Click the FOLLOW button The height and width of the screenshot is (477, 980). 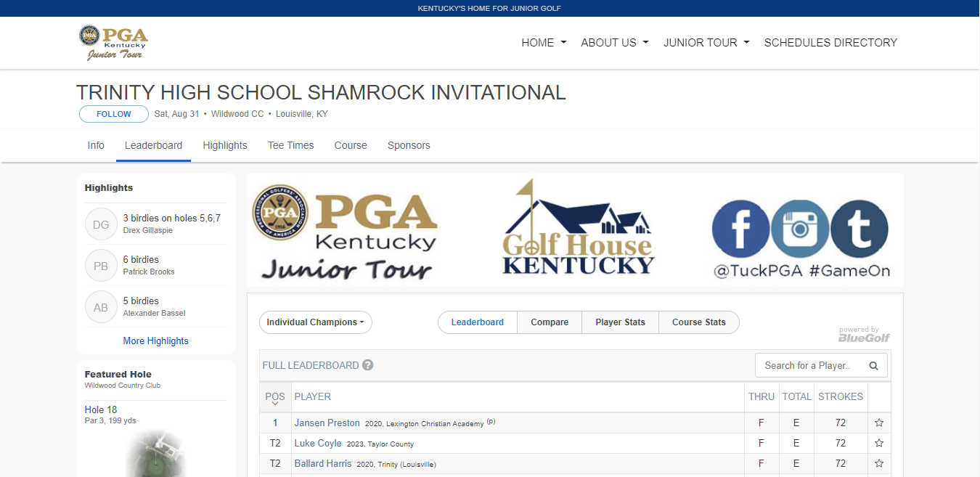click(114, 114)
